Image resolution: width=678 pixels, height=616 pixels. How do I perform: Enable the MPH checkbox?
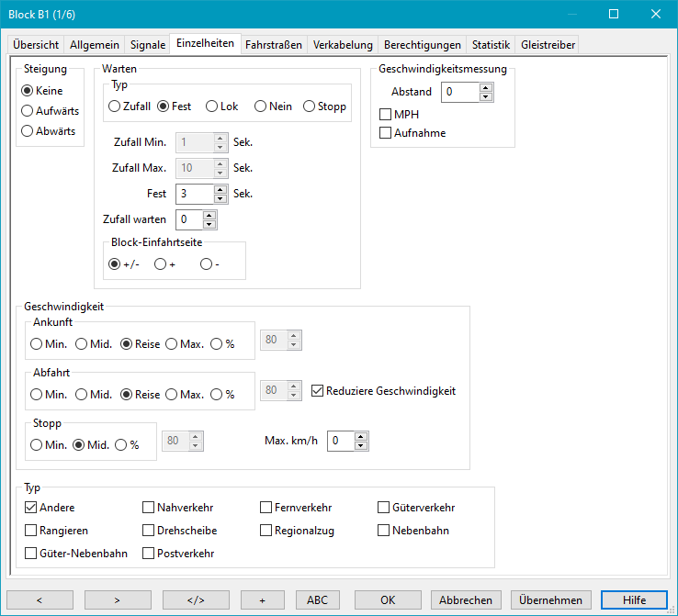coord(386,114)
